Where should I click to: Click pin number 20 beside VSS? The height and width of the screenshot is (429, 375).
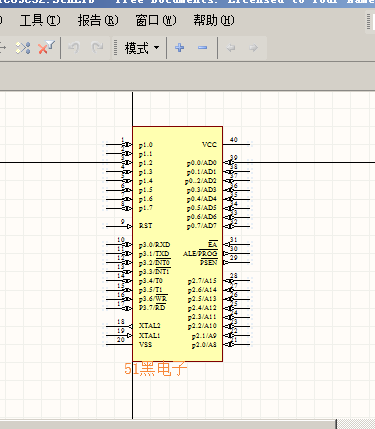pyautogui.click(x=121, y=340)
